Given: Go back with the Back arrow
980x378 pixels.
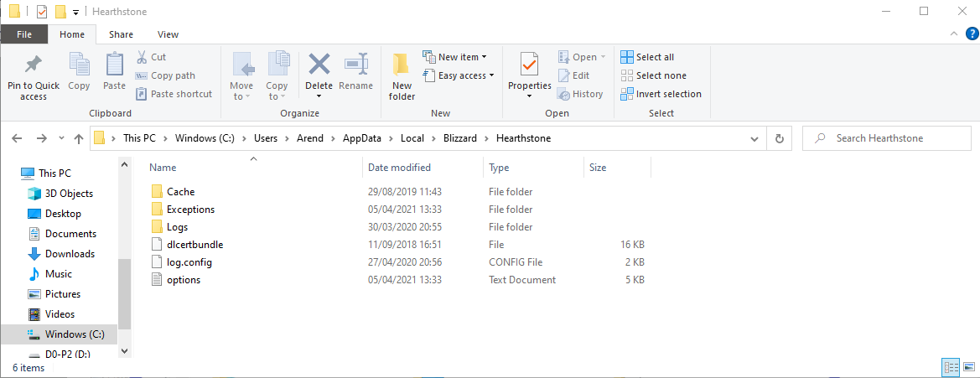Looking at the screenshot, I should click(18, 138).
